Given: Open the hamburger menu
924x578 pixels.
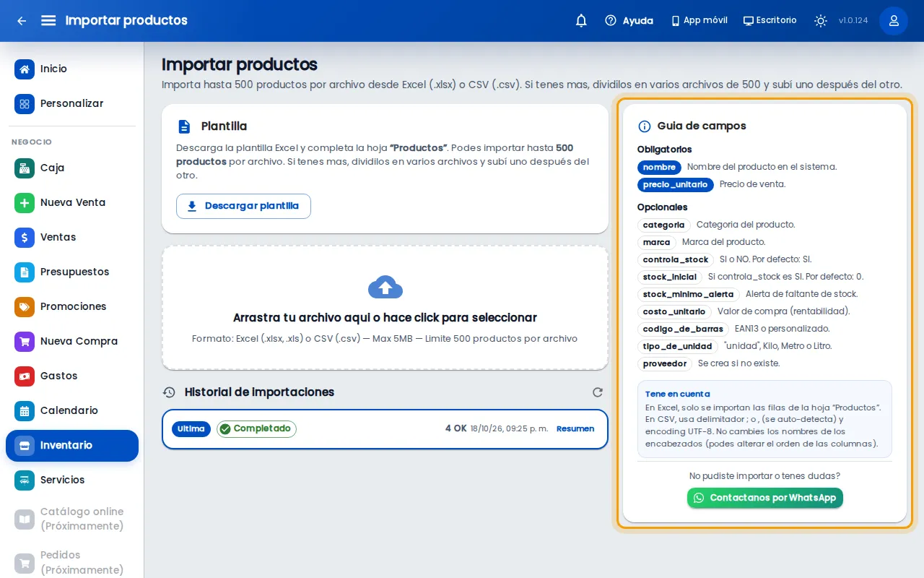Looking at the screenshot, I should point(48,21).
